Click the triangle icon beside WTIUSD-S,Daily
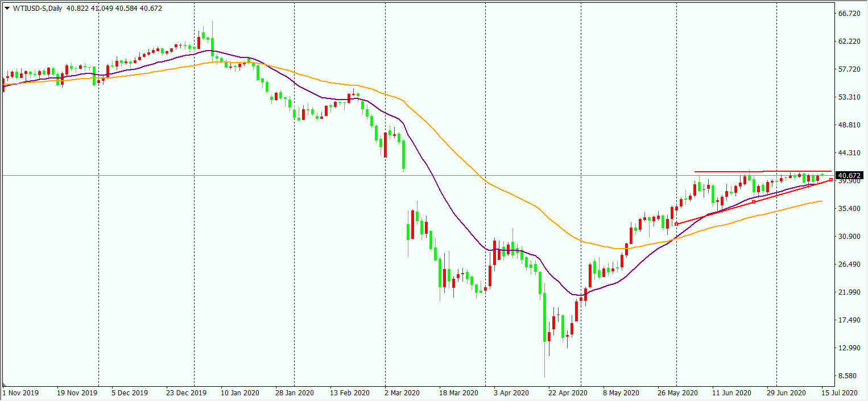The width and height of the screenshot is (868, 401). pyautogui.click(x=6, y=9)
